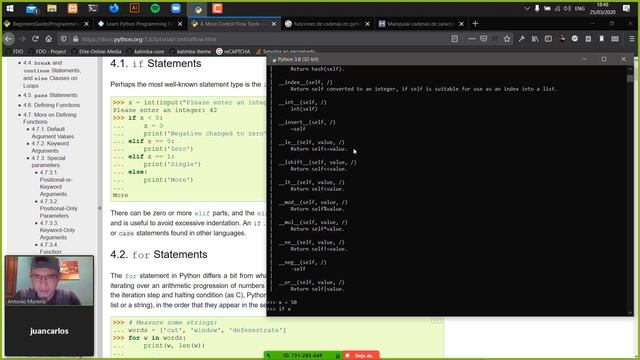Select the juancarlos participant tile
Image resolution: width=640 pixels, height=360 pixels.
point(49,331)
